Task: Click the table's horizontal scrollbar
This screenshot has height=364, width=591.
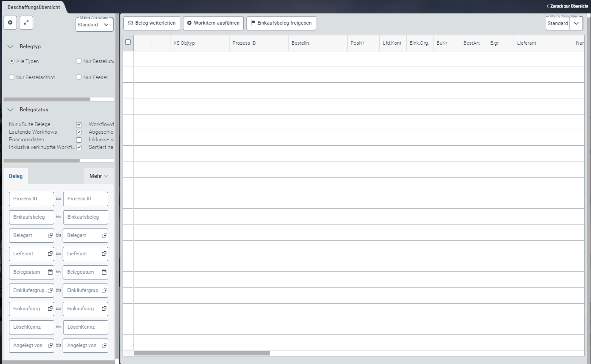Action: click(202, 353)
